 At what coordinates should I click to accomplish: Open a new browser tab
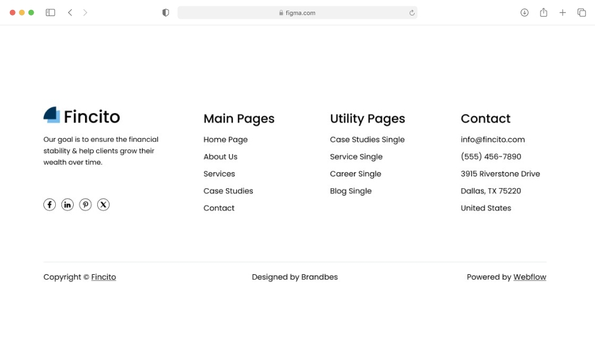pos(563,12)
